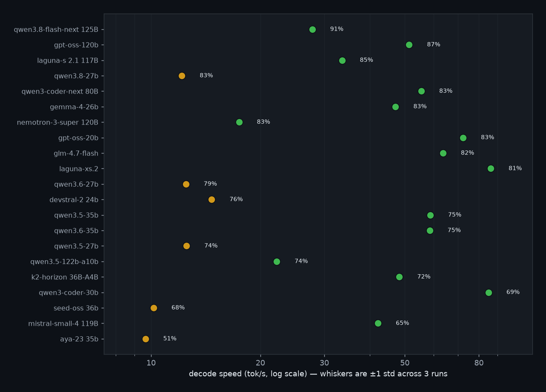Click the 'laguna-xs.2' y-axis label
The image size is (546, 392).
click(x=79, y=169)
